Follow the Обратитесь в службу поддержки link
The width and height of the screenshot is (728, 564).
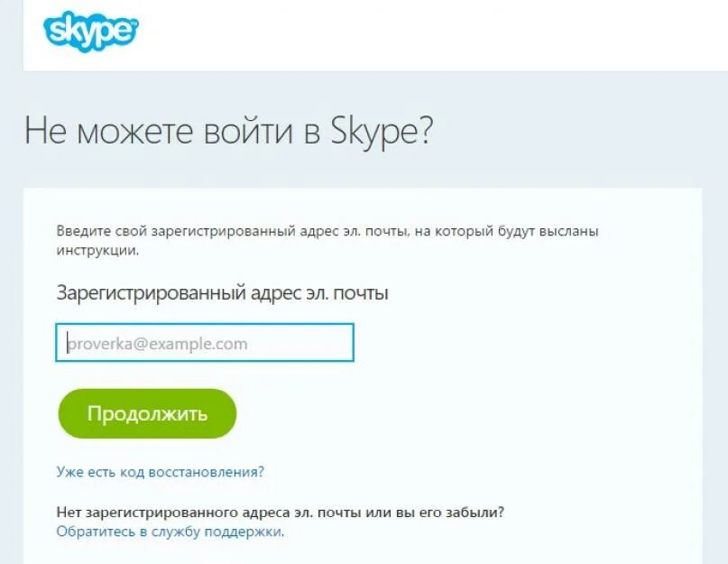169,532
